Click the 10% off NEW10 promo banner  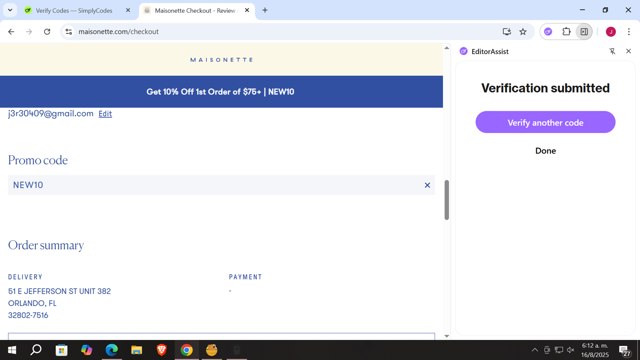221,92
